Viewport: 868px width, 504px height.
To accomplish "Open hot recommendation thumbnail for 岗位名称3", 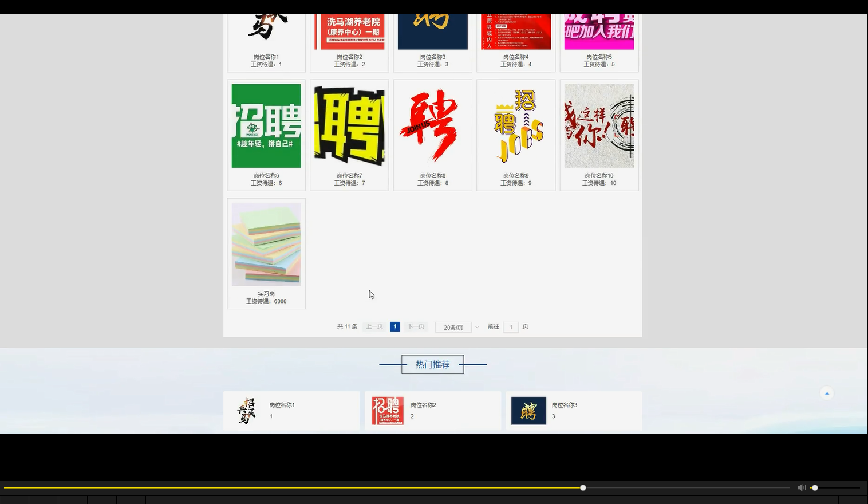I will (528, 411).
